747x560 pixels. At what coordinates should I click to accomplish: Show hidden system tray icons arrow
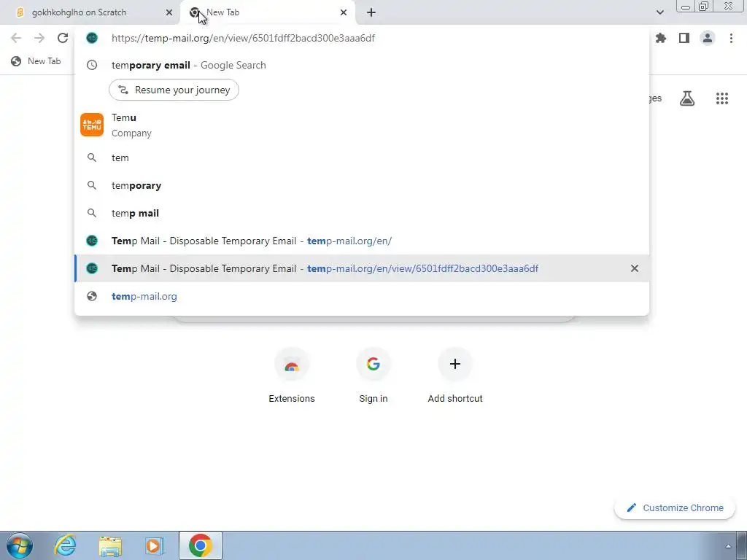728,546
